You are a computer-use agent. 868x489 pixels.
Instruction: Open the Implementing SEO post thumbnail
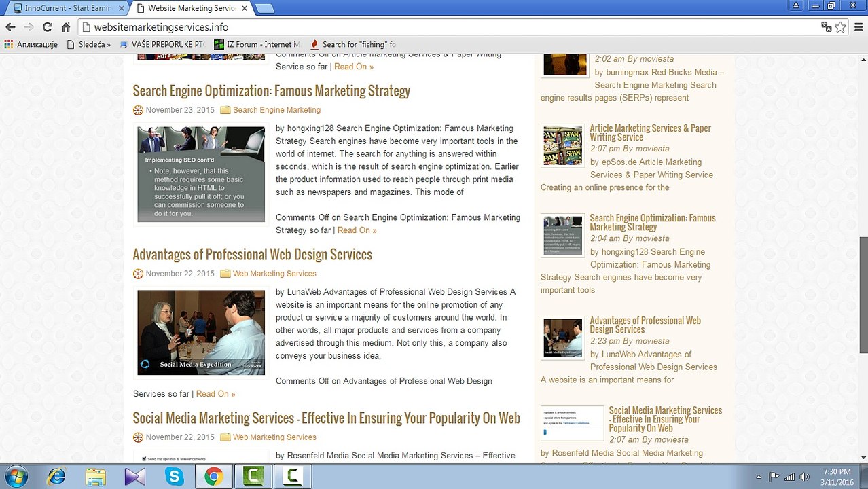[x=201, y=175]
